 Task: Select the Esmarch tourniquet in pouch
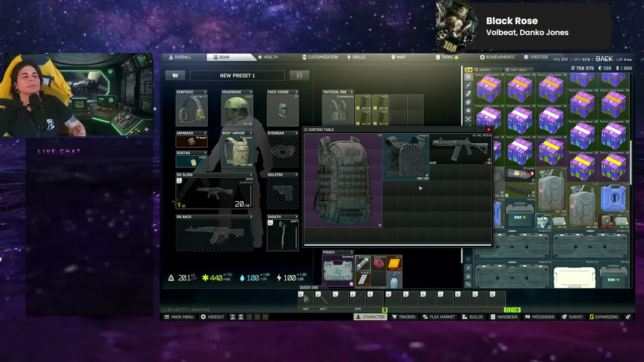pyautogui.click(x=379, y=263)
